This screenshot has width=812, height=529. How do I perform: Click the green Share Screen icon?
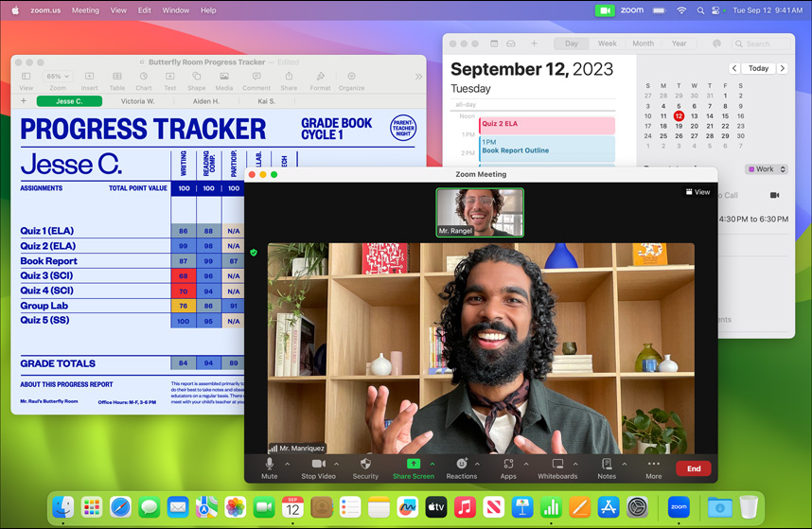pos(413,464)
